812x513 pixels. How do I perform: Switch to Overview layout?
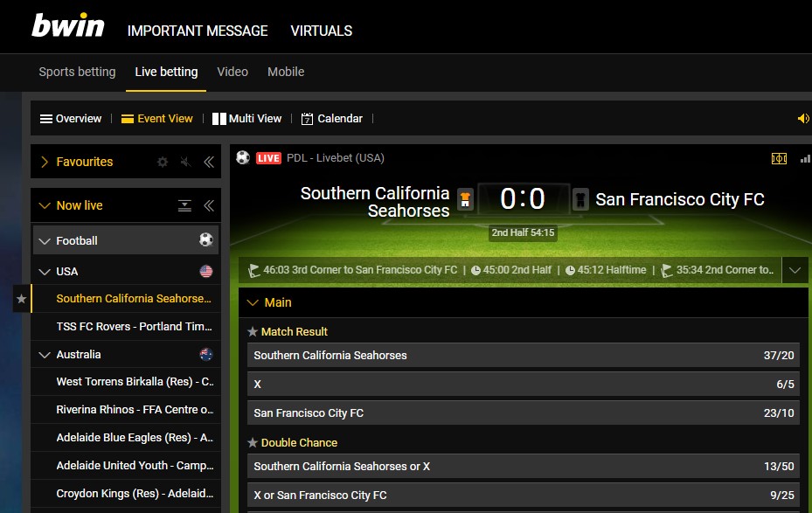71,119
